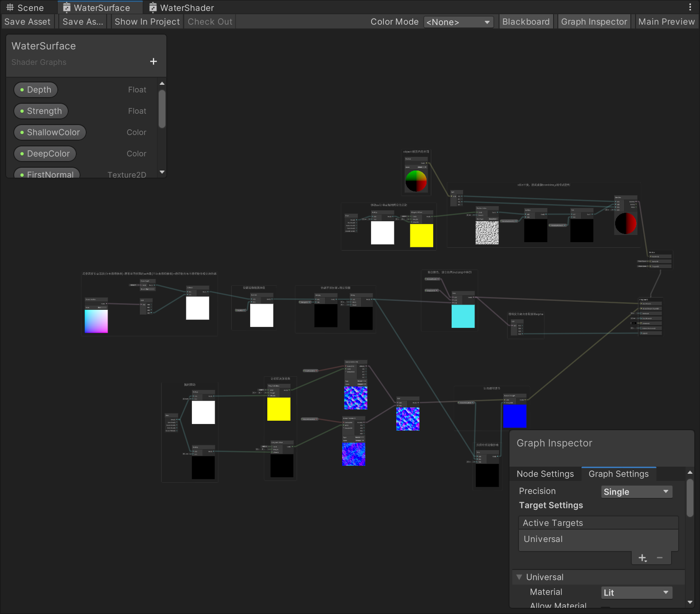Image resolution: width=700 pixels, height=614 pixels.
Task: Click the Blackboard vertical scrollbar handle
Action: click(162, 109)
